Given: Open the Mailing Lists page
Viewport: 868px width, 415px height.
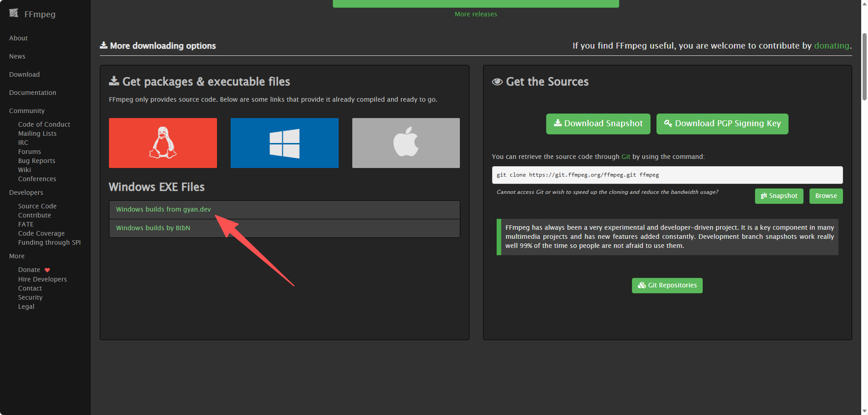Looking at the screenshot, I should pyautogui.click(x=37, y=133).
